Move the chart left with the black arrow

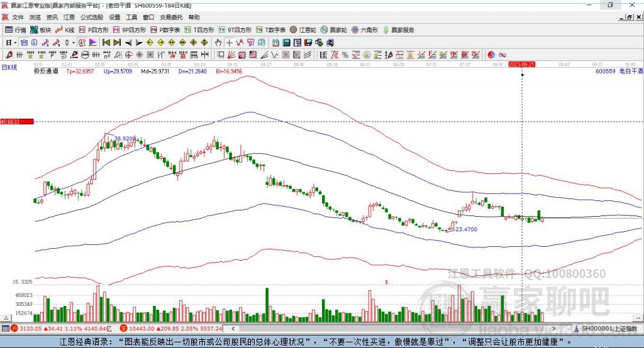128,43
